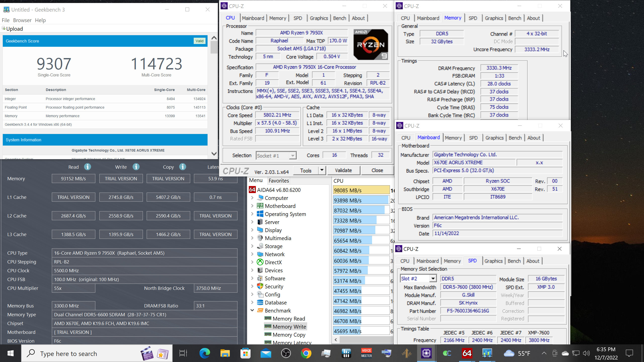Select the Computer icon in AIDA64 tree
644x362 pixels.
[x=260, y=198]
